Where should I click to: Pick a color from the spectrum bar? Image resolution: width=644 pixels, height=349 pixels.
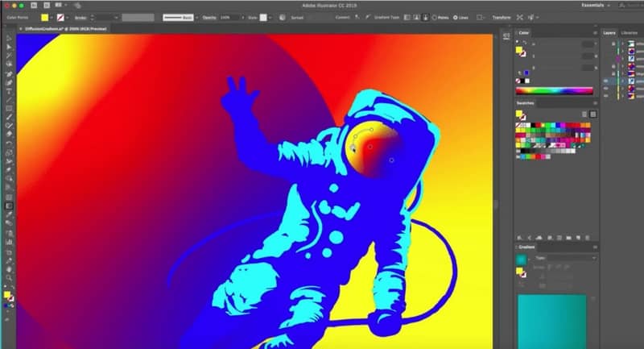point(555,91)
